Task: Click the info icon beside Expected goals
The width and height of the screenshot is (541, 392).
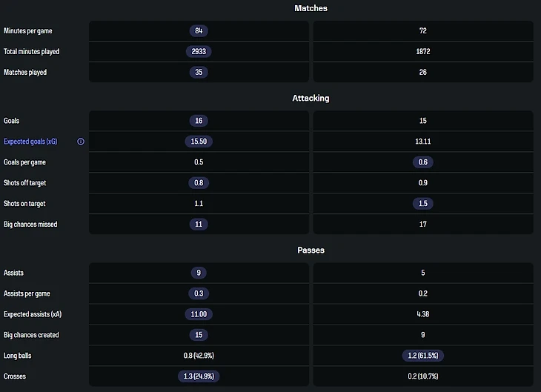Action: [81, 142]
